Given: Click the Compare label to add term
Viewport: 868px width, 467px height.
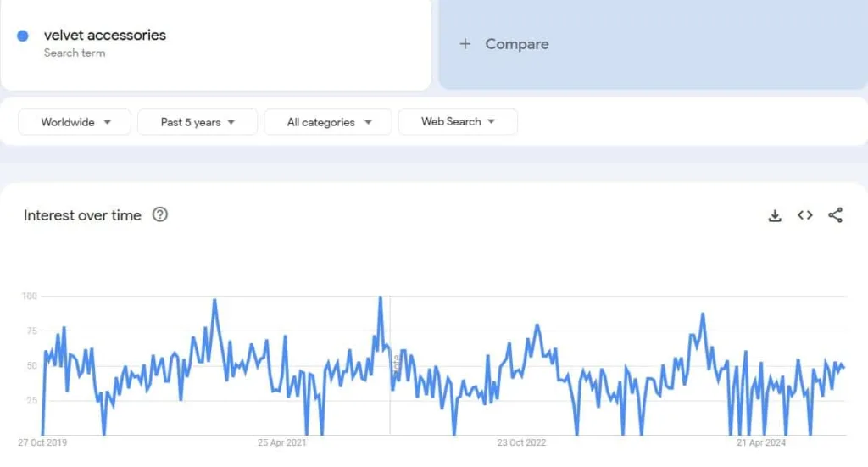Looking at the screenshot, I should [x=517, y=44].
